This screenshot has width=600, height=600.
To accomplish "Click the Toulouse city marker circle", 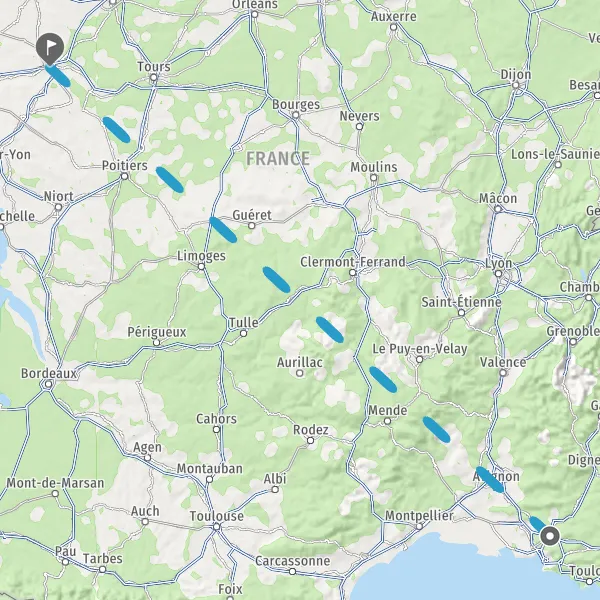I will tap(217, 527).
